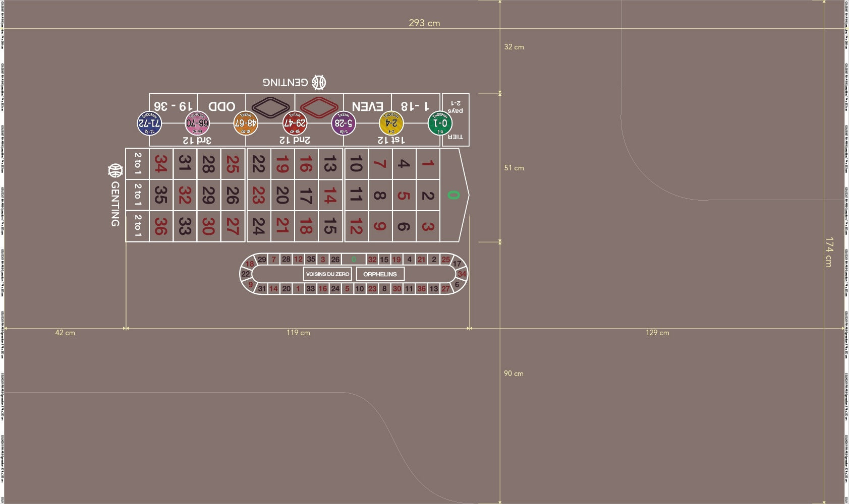Image resolution: width=849 pixels, height=504 pixels.
Task: Click the 129 cm dimension label
Action: [x=658, y=333]
